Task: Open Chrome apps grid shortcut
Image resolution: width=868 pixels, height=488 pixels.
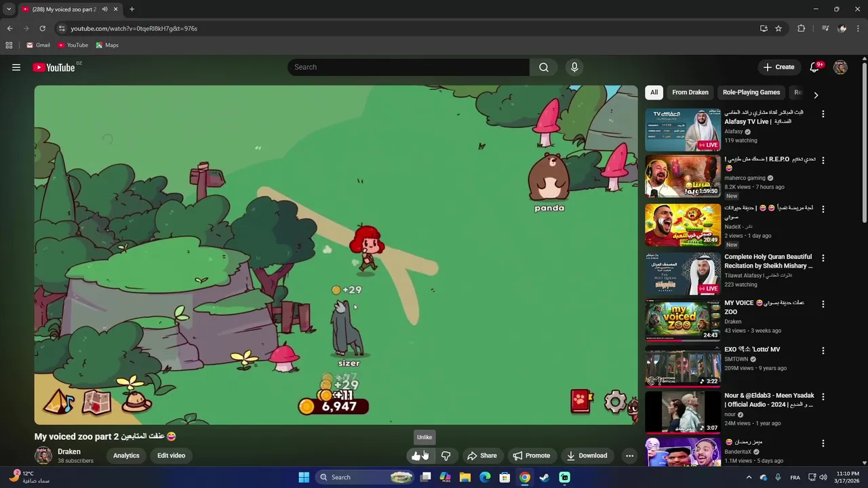Action: click(9, 45)
